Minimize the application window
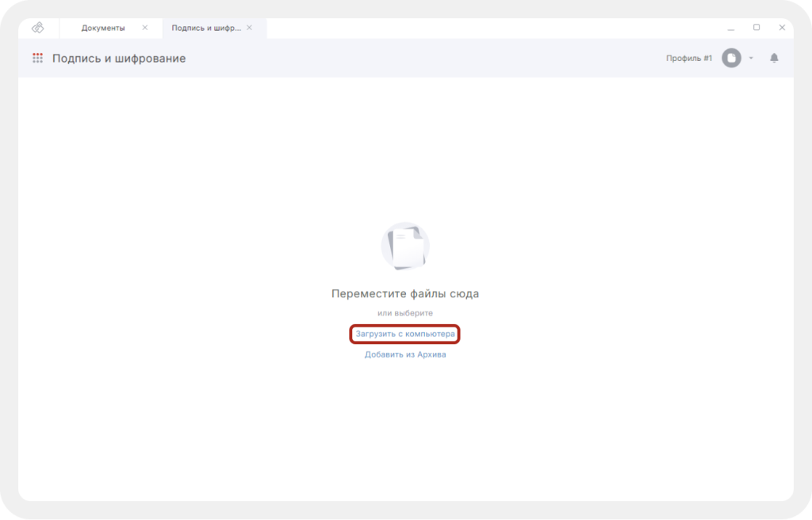Viewport: 812px width, 520px height. 730,28
